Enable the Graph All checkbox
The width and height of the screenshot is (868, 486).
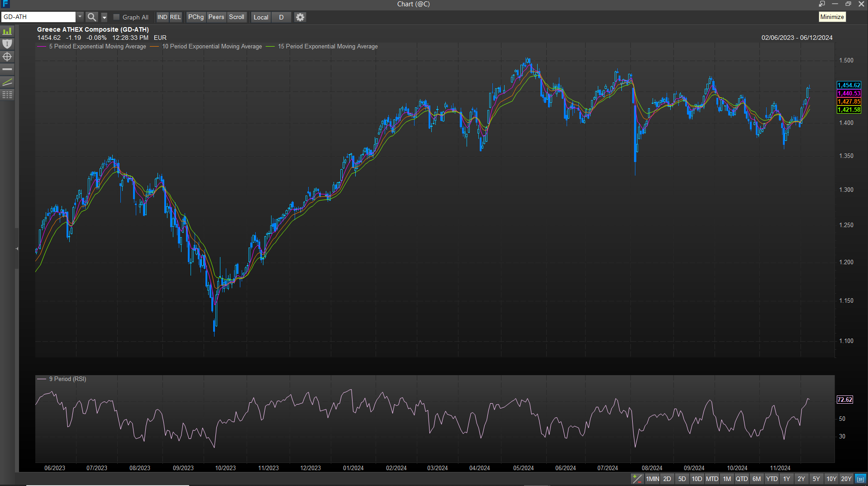[x=116, y=17]
